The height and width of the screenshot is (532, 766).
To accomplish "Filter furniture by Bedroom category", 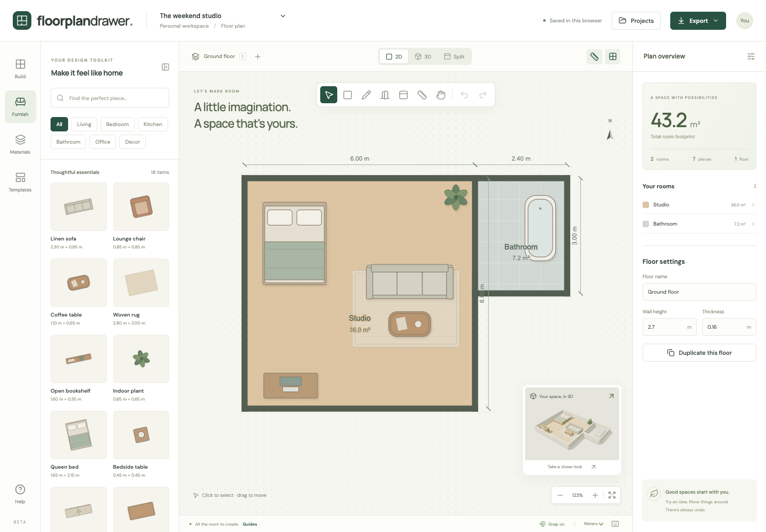I will 117,124.
